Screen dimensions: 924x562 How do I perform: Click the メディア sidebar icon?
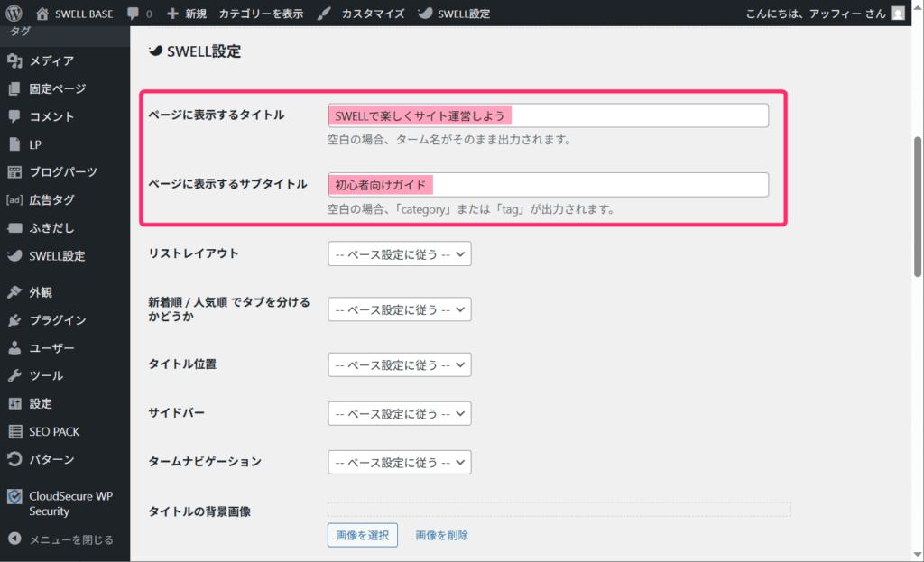[14, 60]
